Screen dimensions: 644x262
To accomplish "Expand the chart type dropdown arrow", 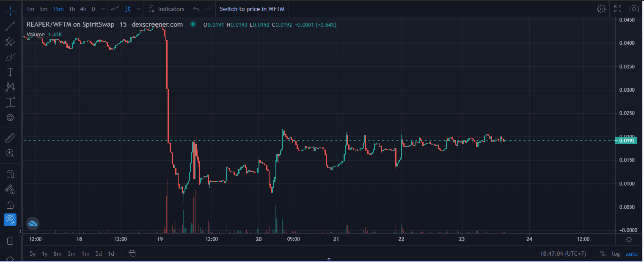I will [x=139, y=9].
